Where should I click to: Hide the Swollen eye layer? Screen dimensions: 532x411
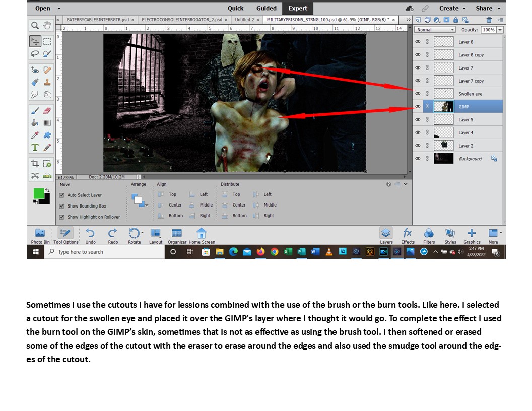point(418,94)
